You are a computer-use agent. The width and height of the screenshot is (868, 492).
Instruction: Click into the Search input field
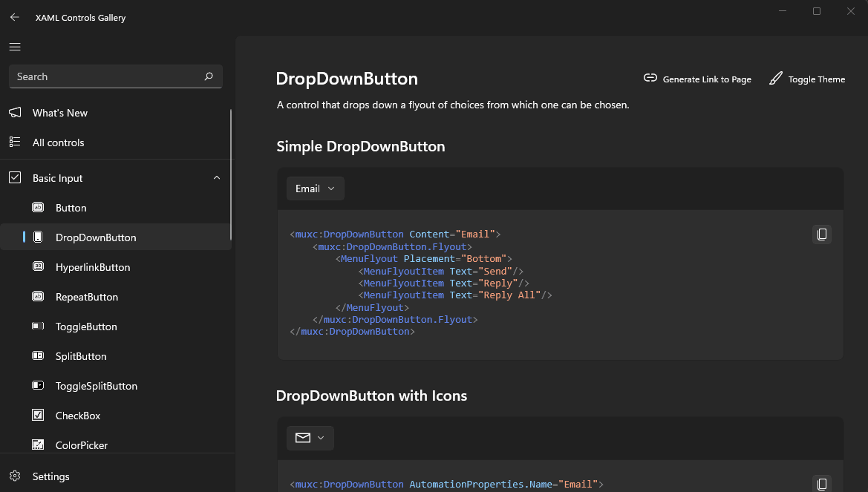click(116, 76)
